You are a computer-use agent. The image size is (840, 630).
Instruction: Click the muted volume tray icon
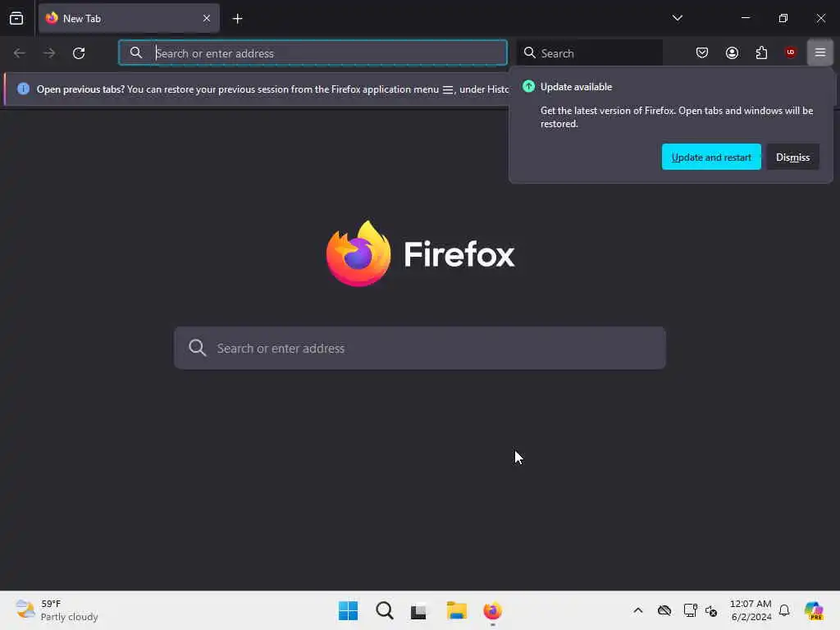tap(711, 610)
